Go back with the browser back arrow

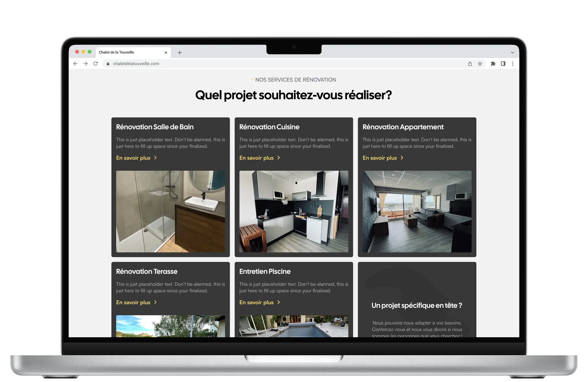pyautogui.click(x=75, y=63)
